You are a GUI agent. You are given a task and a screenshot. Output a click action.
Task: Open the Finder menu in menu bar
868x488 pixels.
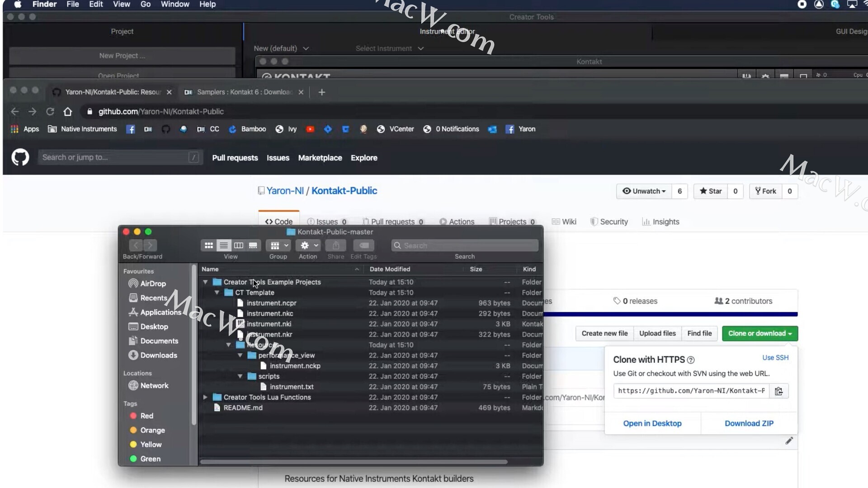coord(44,4)
